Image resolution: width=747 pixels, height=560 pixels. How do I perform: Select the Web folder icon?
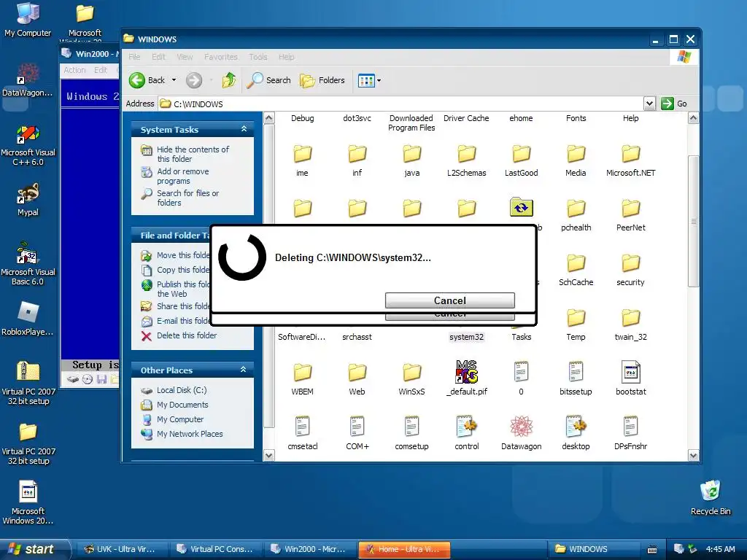pos(357,373)
